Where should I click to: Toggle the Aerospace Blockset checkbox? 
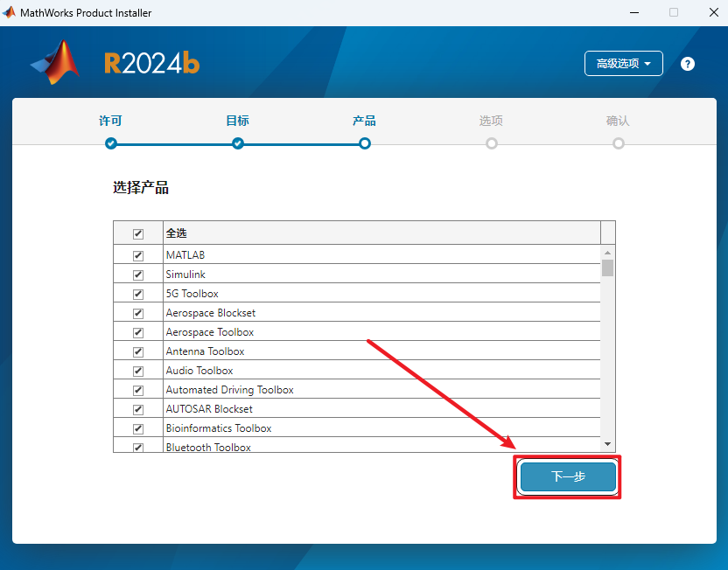point(138,314)
